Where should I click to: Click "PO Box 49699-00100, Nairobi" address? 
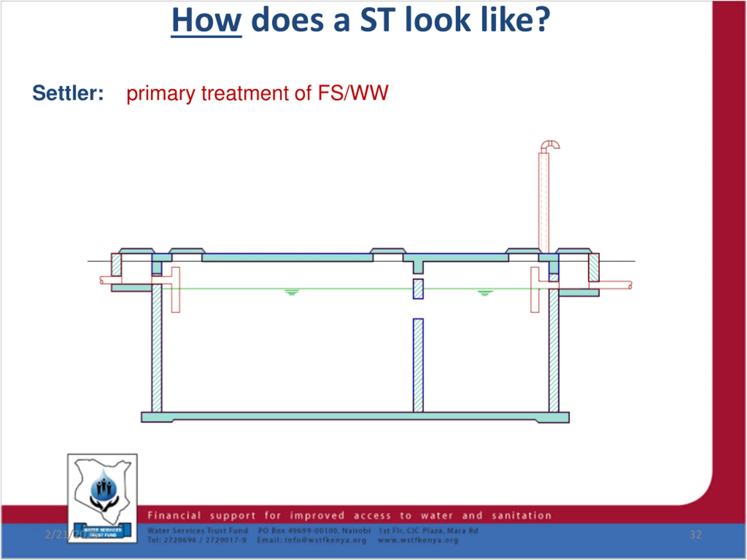pyautogui.click(x=314, y=531)
